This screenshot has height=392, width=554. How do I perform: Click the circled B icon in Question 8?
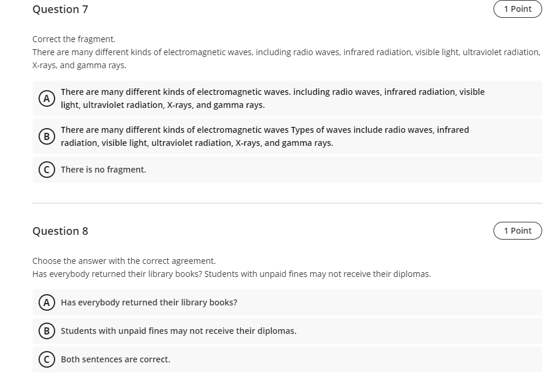pyautogui.click(x=47, y=331)
